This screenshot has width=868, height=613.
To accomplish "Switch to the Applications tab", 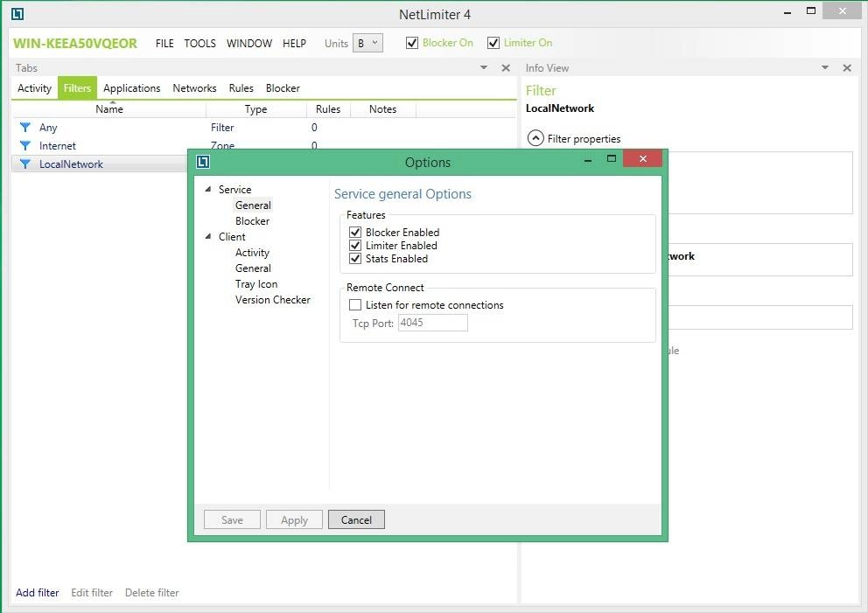I will tap(132, 88).
